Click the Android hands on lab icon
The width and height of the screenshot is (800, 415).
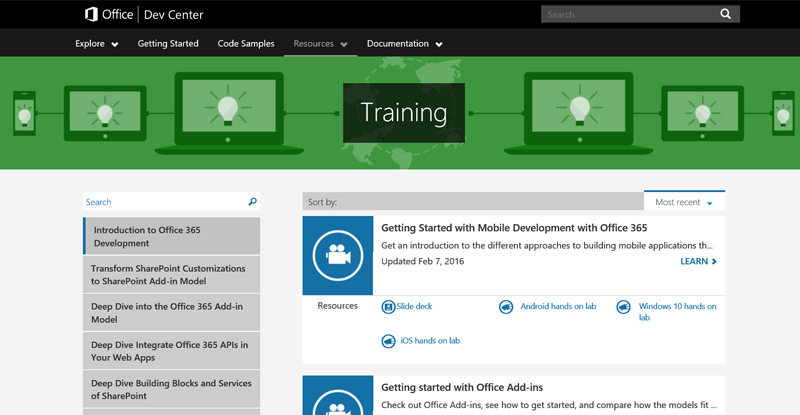point(506,307)
